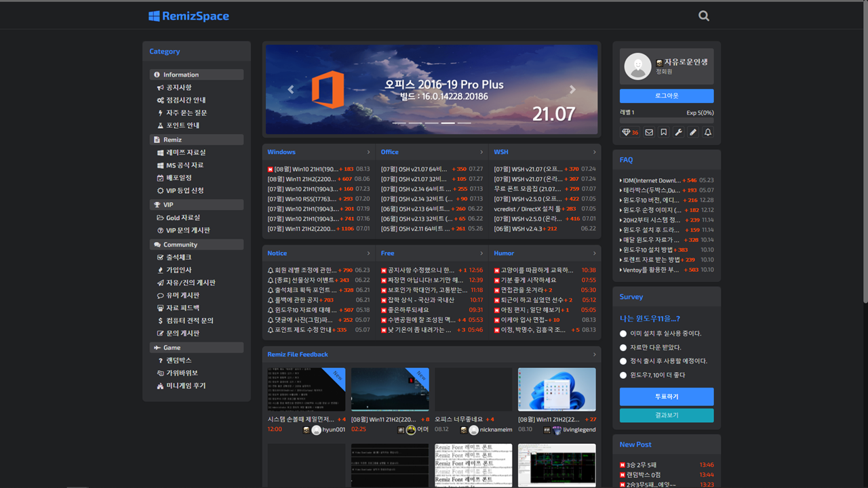This screenshot has height=488, width=868.
Task: Expand Humor board with its chevron
Action: coord(595,253)
